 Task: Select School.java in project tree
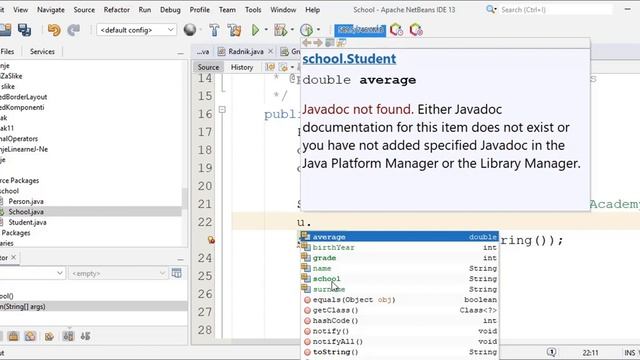pos(26,212)
